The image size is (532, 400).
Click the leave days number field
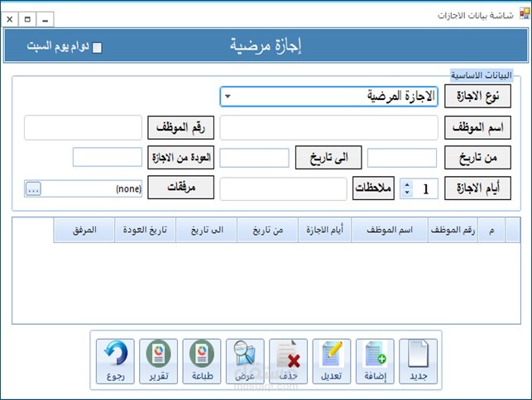pyautogui.click(x=425, y=188)
